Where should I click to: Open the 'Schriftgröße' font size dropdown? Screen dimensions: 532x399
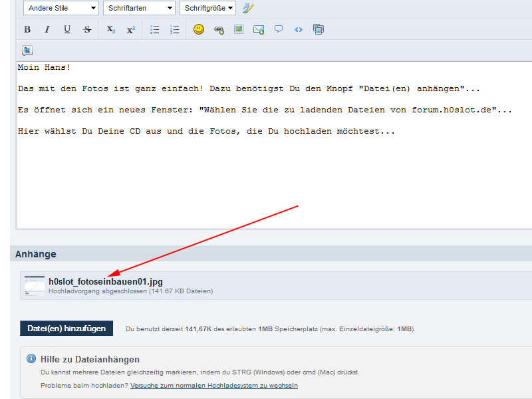click(x=207, y=8)
